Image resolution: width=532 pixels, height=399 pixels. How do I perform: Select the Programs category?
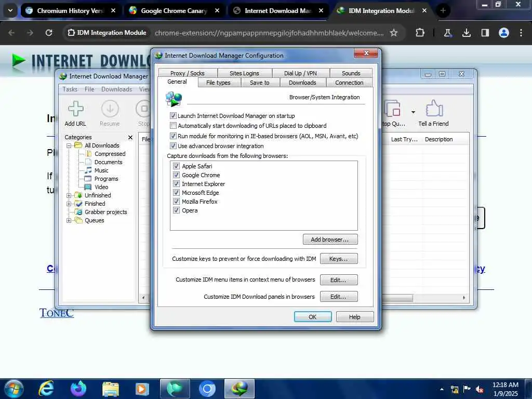pyautogui.click(x=106, y=179)
